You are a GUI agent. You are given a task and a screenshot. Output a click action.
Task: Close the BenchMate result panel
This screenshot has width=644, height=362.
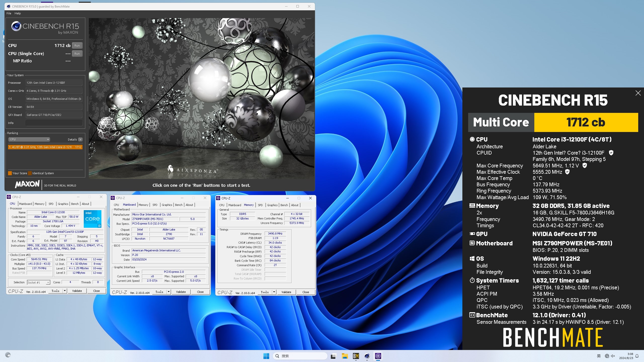pos(638,93)
